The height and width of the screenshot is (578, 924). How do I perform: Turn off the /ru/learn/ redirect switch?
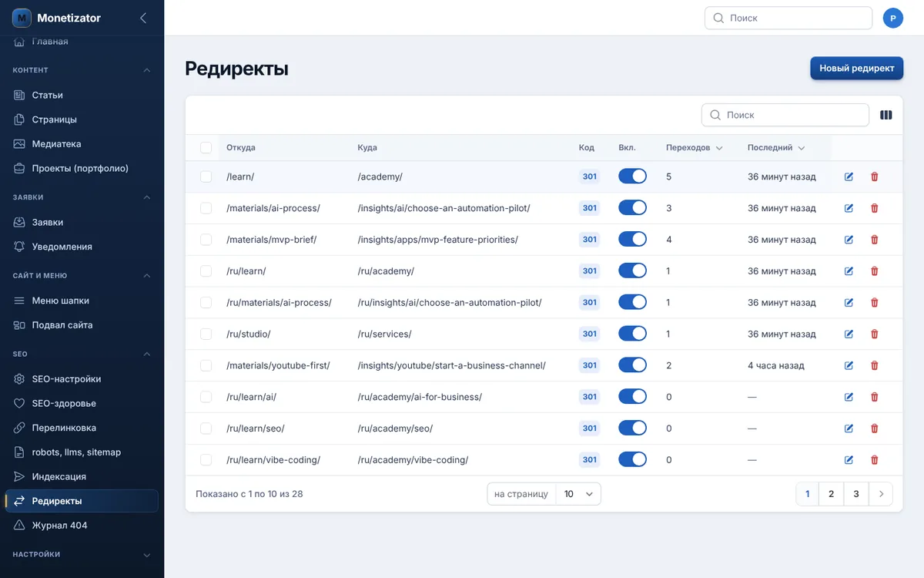(632, 271)
